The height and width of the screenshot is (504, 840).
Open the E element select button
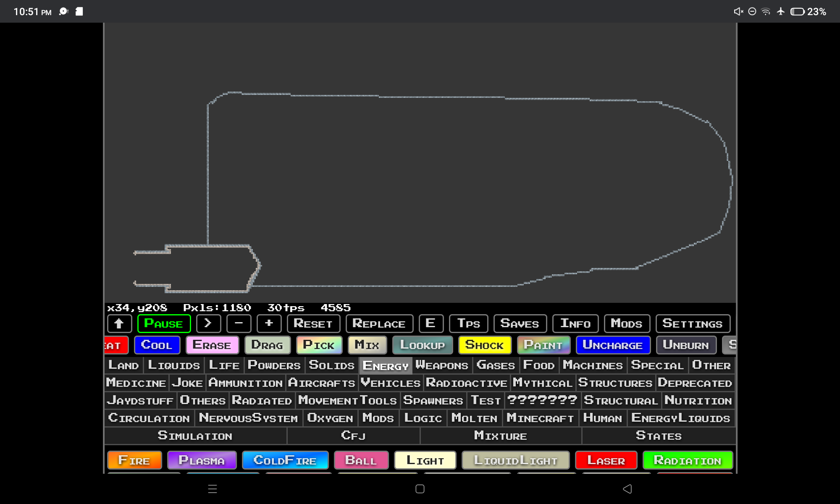coord(430,324)
